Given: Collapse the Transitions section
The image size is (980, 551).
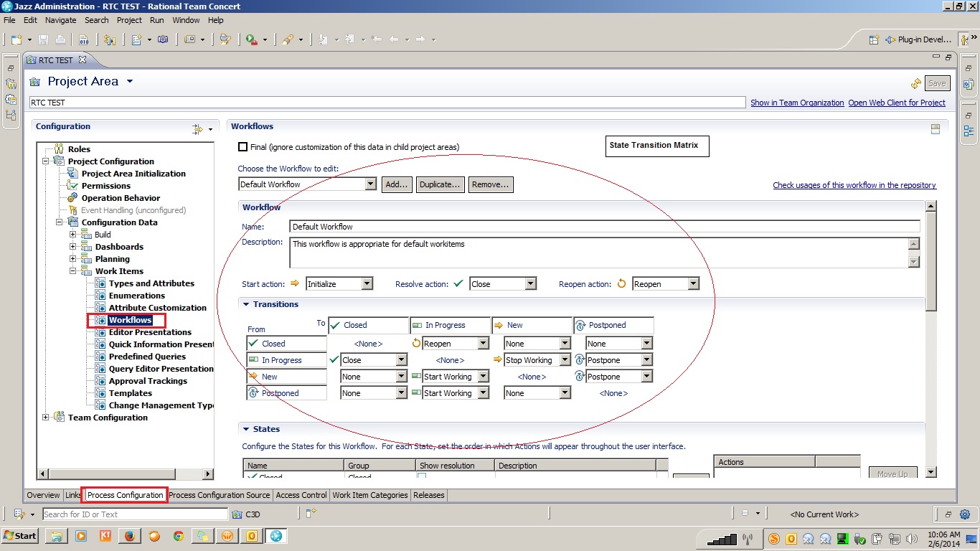Looking at the screenshot, I should [x=245, y=304].
